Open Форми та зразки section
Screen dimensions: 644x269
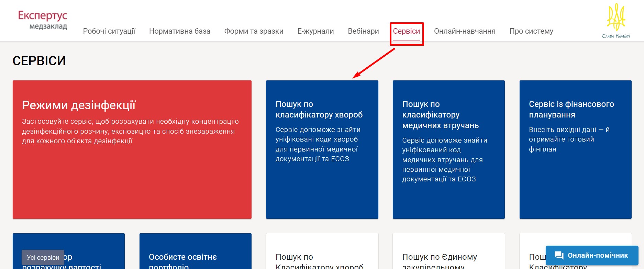coord(254,31)
